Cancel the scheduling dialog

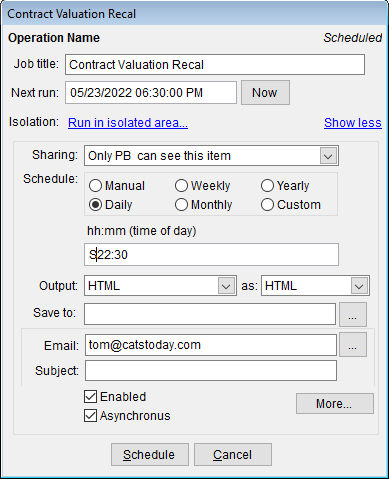pyautogui.click(x=233, y=455)
